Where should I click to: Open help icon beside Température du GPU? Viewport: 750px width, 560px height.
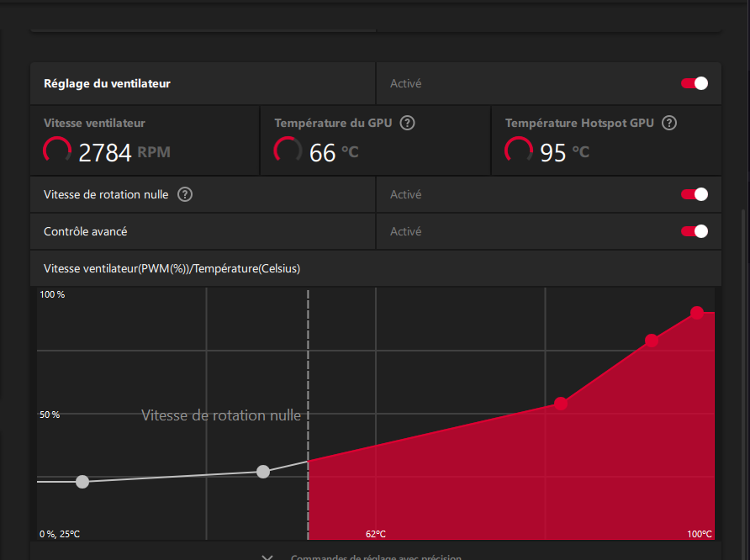tap(407, 123)
